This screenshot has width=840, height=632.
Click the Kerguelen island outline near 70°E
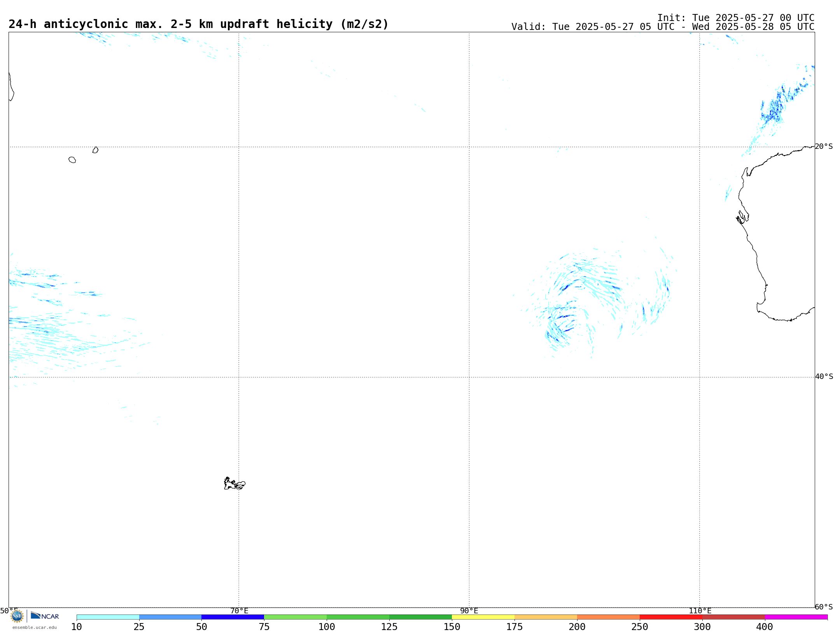pos(234,484)
